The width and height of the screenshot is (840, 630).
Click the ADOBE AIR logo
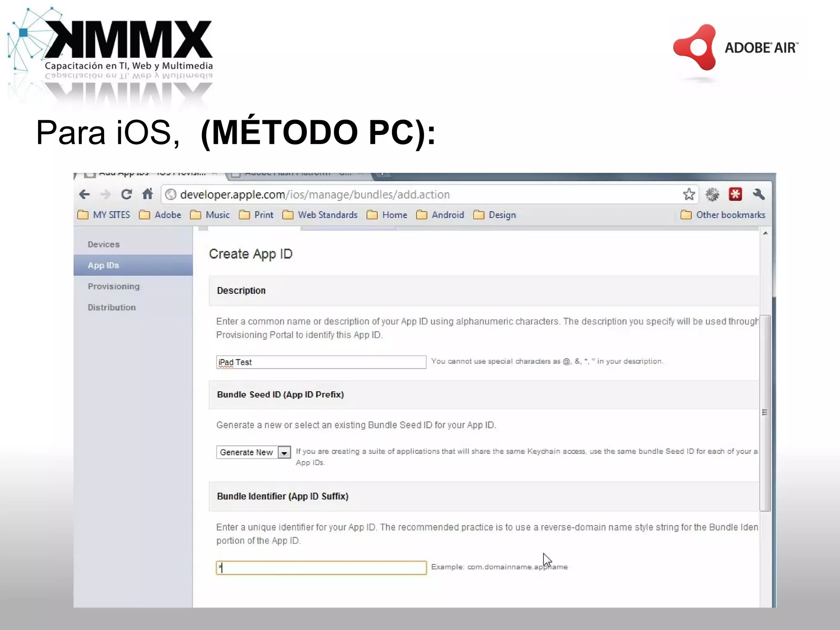(736, 48)
